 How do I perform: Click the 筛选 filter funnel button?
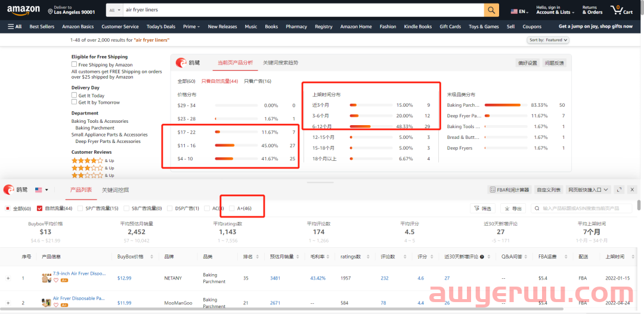click(482, 209)
